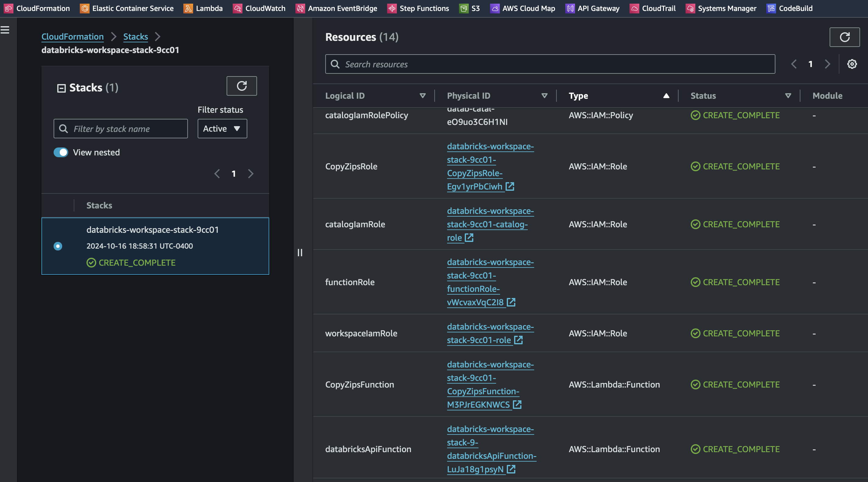Go to next page of stacks

pyautogui.click(x=250, y=174)
